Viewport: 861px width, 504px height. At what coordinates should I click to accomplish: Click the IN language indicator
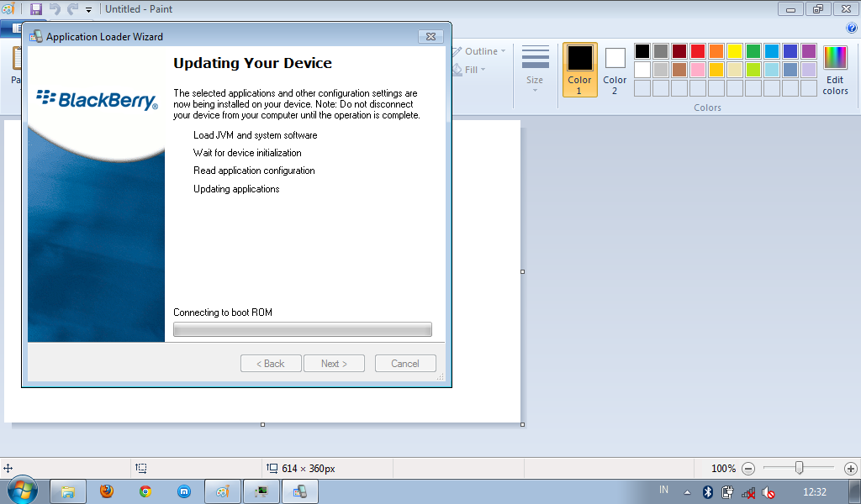point(664,490)
